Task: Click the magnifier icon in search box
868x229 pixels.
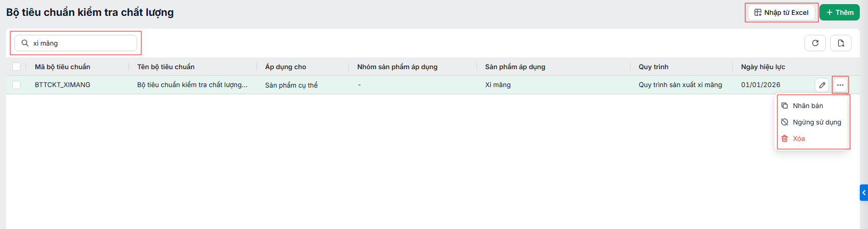Action: (x=25, y=43)
